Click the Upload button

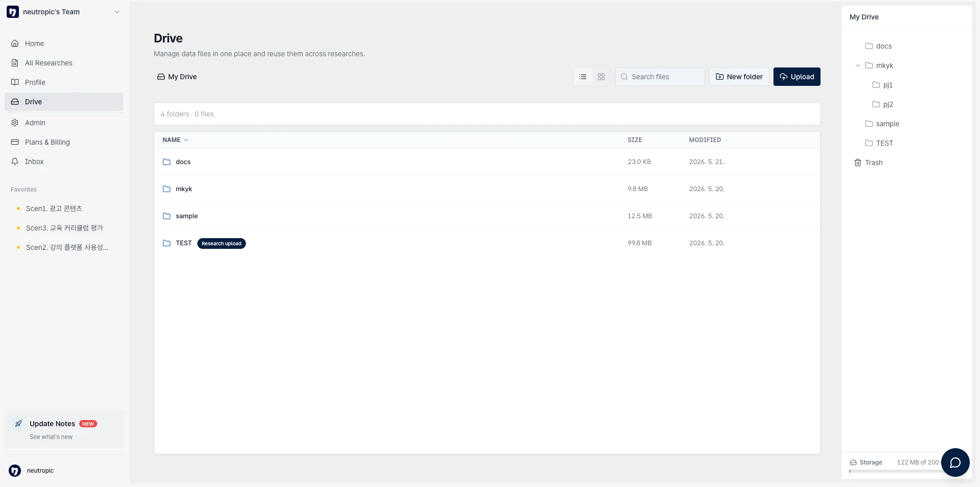797,77
